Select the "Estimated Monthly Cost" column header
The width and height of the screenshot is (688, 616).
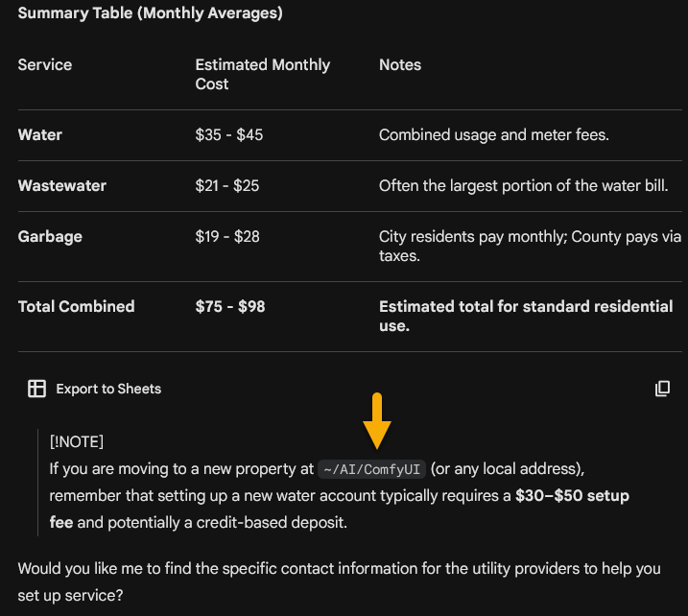click(x=262, y=74)
